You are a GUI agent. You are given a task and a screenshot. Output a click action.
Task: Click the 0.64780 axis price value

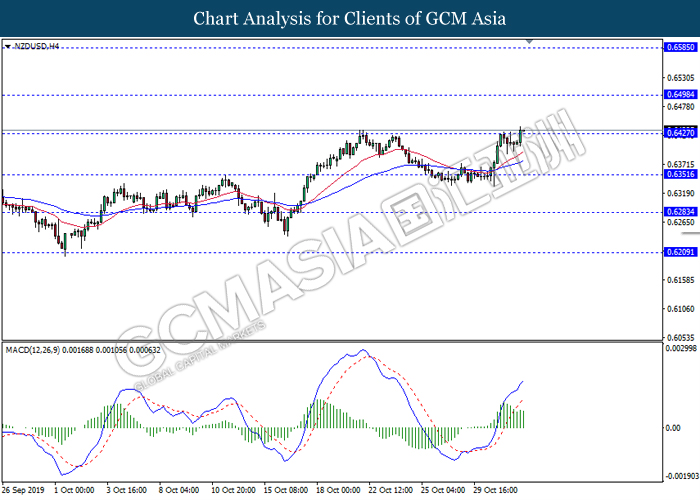pyautogui.click(x=681, y=107)
